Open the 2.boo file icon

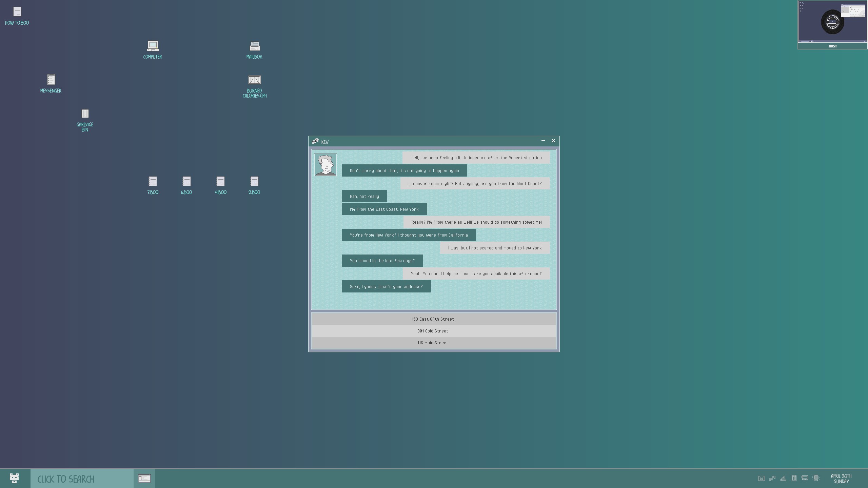click(x=254, y=182)
